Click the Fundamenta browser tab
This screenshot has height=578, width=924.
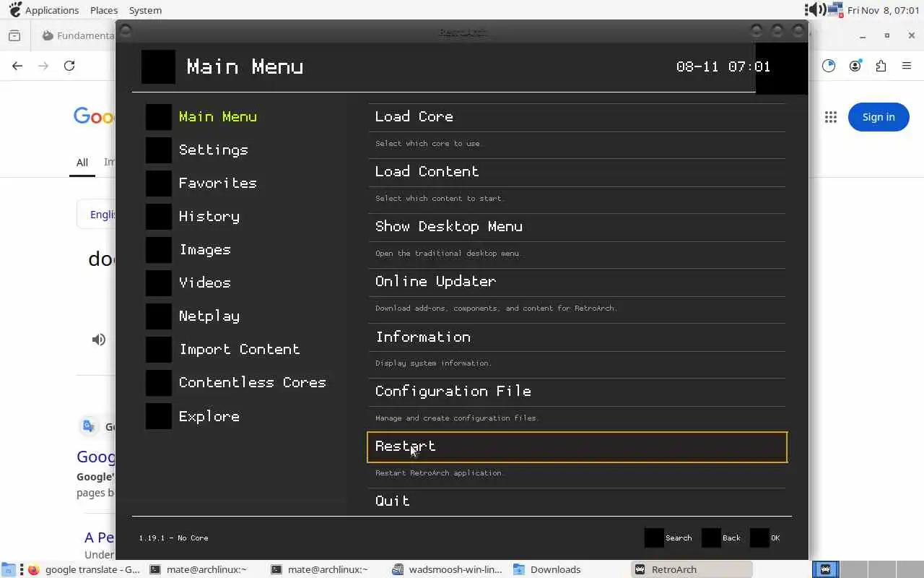point(78,35)
